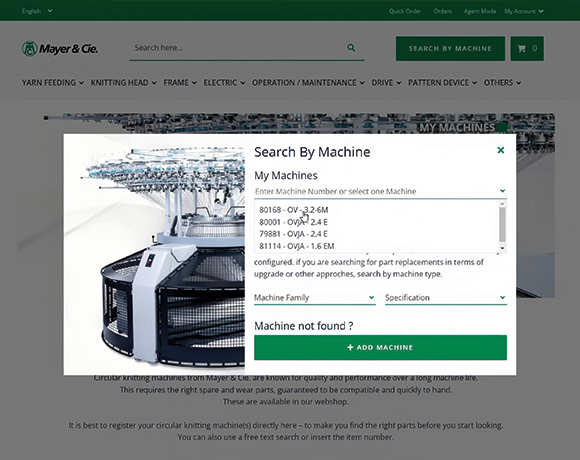Open the shopping cart button
Screen dimensions: 580x460
527,48
